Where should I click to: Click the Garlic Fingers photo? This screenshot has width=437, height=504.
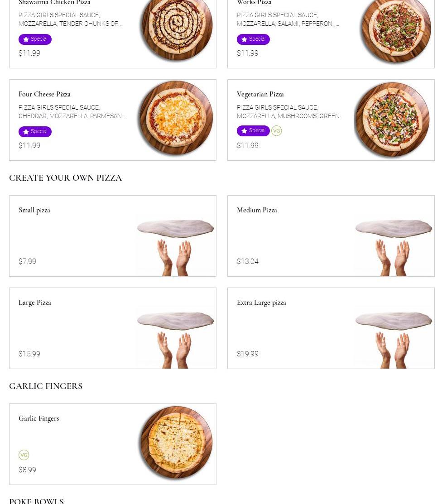[175, 443]
